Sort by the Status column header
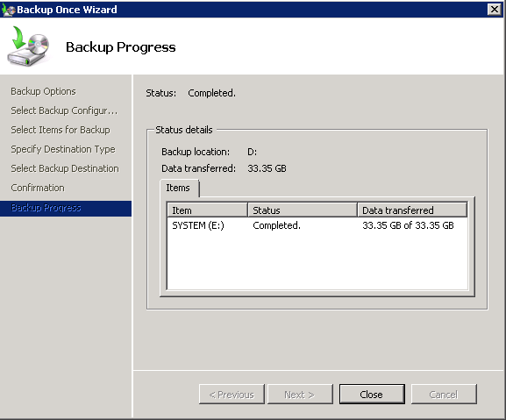 tap(303, 210)
